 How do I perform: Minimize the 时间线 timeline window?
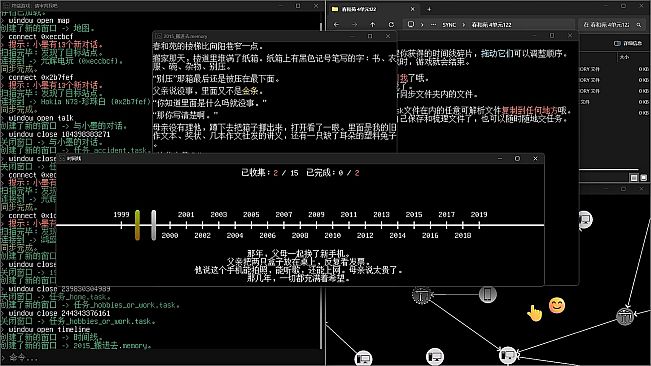pyautogui.click(x=499, y=158)
